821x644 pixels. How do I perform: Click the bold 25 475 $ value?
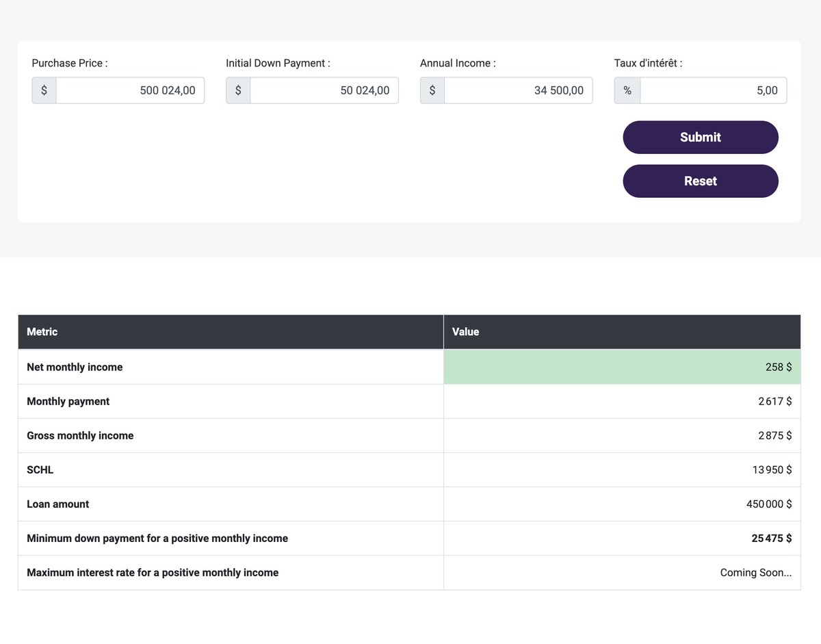[x=771, y=538]
